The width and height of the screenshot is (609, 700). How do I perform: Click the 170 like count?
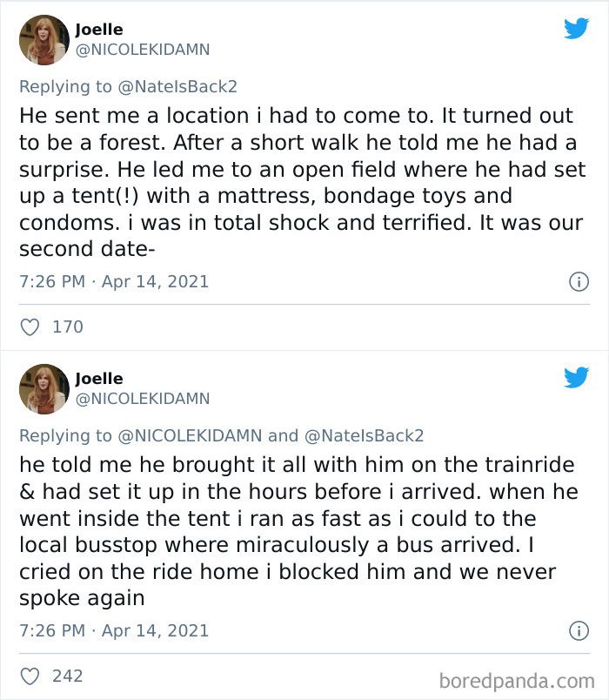(70, 326)
